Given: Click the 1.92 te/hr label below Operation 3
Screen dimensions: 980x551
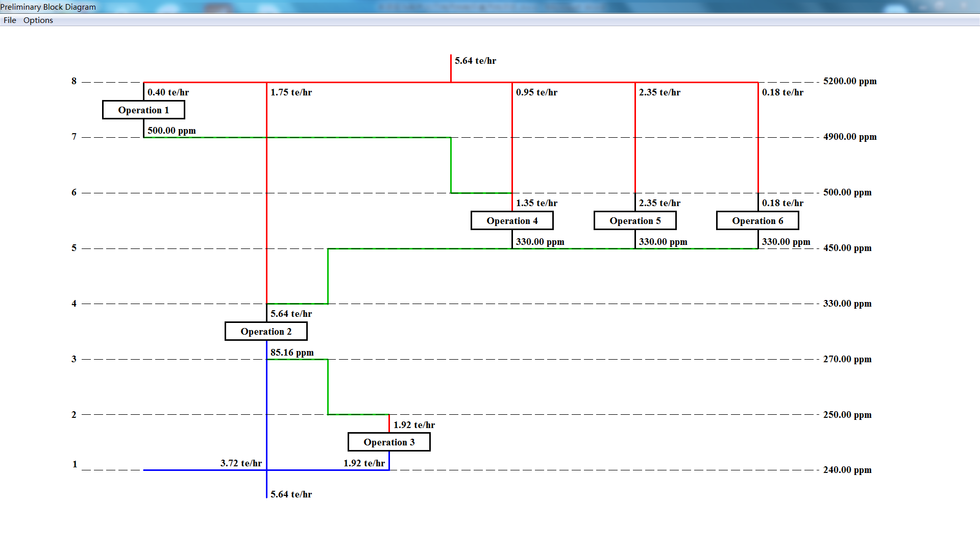Looking at the screenshot, I should 364,463.
